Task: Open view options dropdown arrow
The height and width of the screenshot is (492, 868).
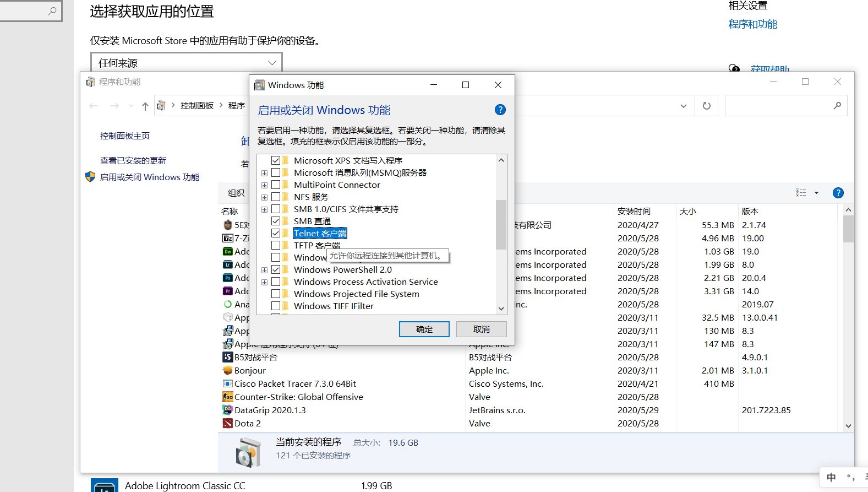Action: 816,193
